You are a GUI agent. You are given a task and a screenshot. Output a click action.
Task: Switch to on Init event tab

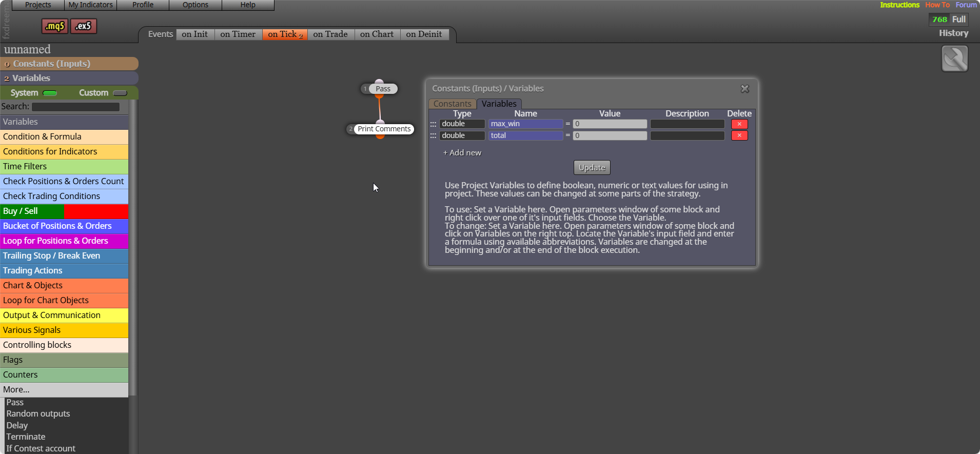[195, 34]
